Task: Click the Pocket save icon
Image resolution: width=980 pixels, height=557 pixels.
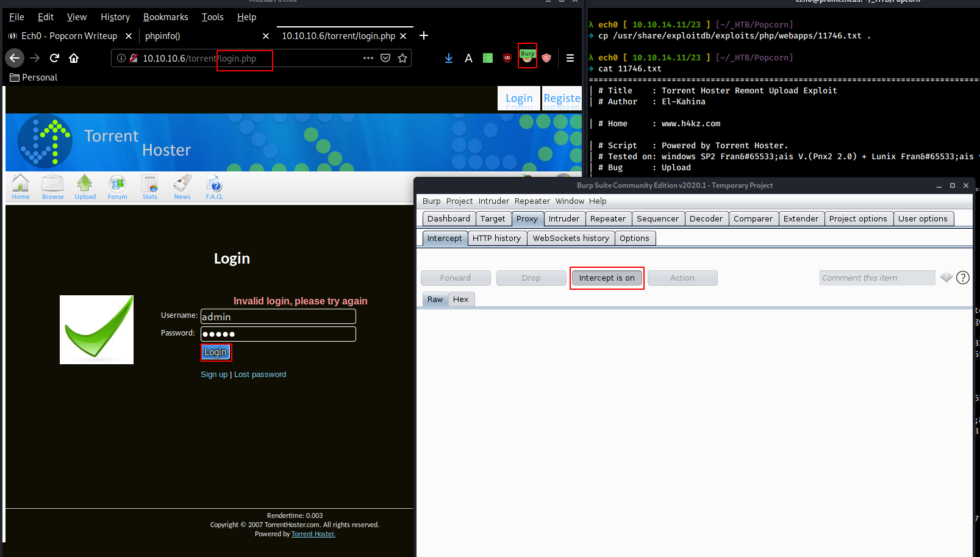Action: pos(385,58)
